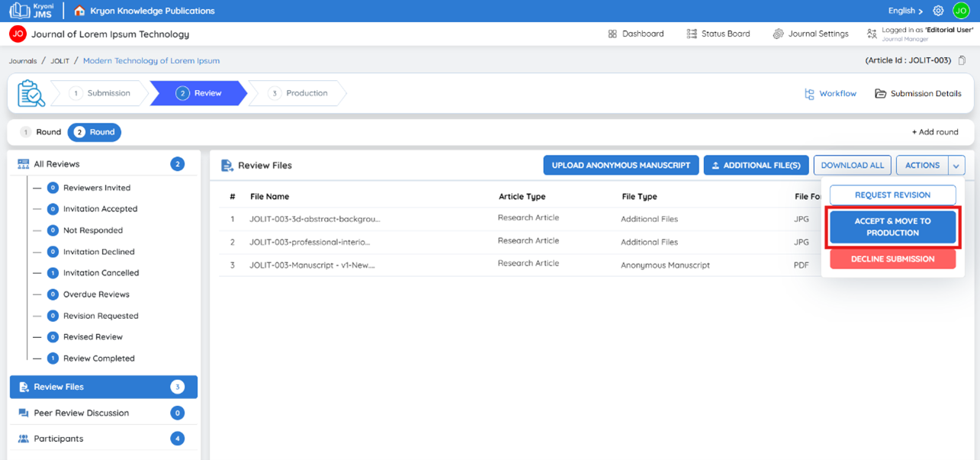Image resolution: width=980 pixels, height=460 pixels.
Task: Open the English language dropdown
Action: pyautogui.click(x=905, y=11)
